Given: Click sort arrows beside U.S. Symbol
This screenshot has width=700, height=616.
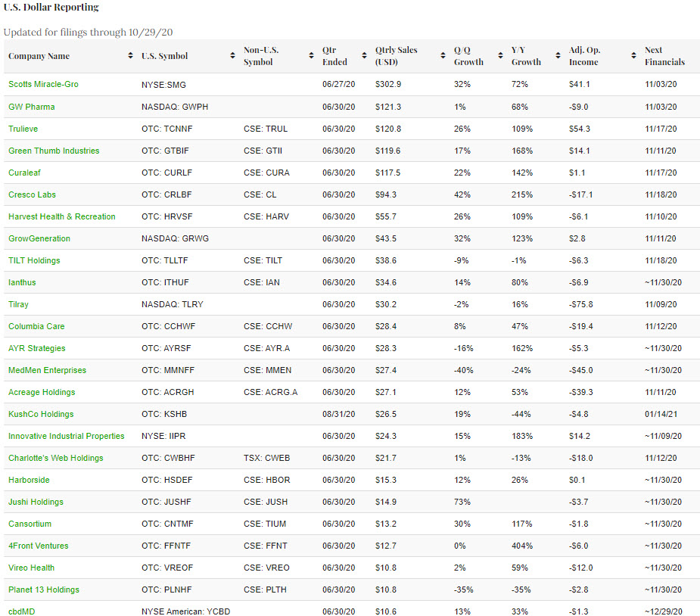Looking at the screenshot, I should tap(232, 56).
